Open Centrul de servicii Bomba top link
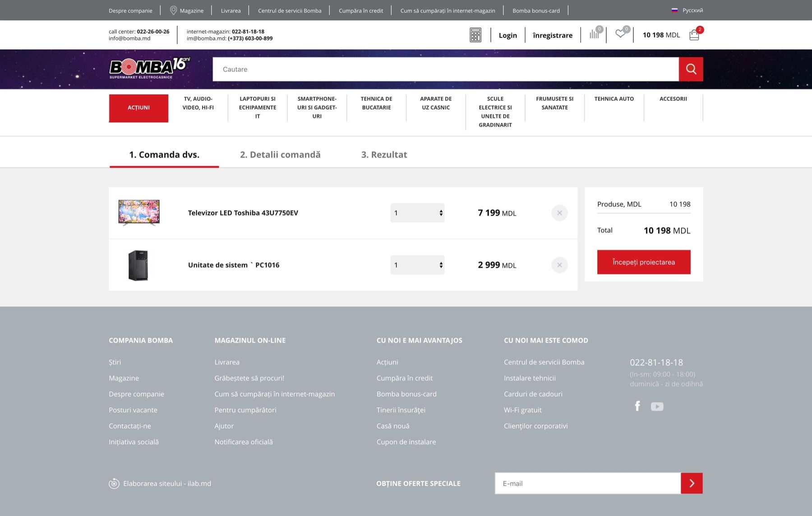This screenshot has width=812, height=516. pyautogui.click(x=290, y=10)
